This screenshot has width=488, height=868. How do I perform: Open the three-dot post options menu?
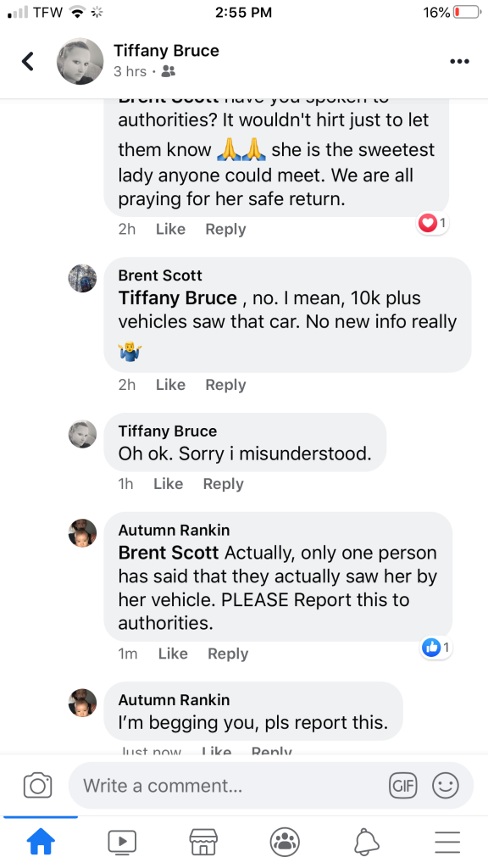click(x=459, y=61)
